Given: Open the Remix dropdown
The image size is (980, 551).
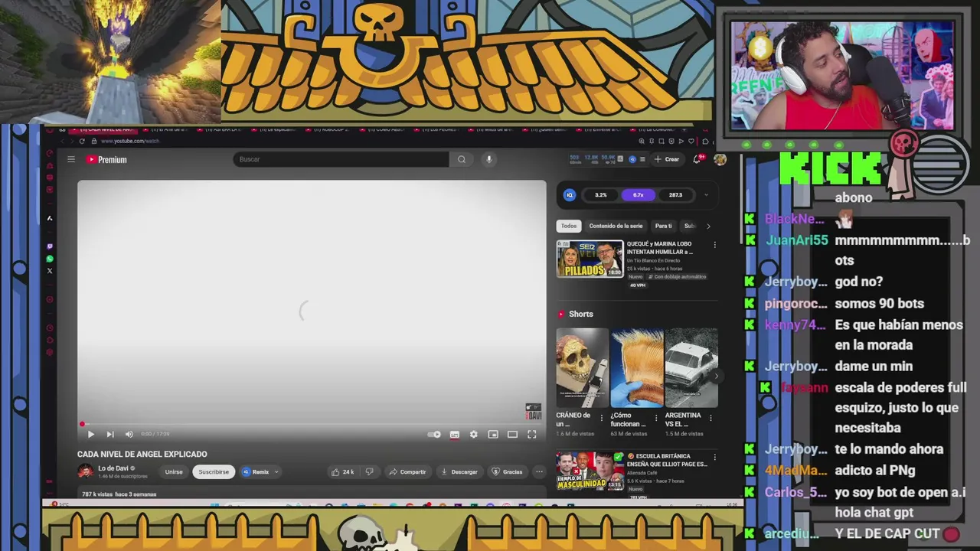Looking at the screenshot, I should 260,471.
